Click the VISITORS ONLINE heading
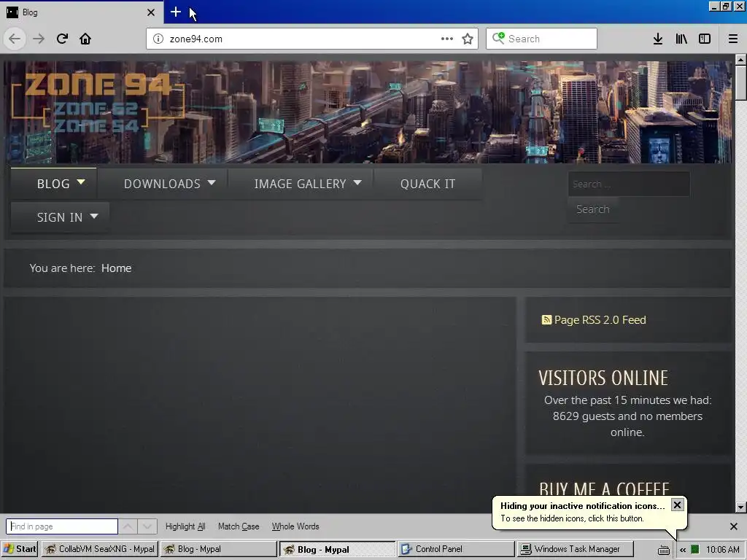The height and width of the screenshot is (560, 747). click(x=603, y=378)
